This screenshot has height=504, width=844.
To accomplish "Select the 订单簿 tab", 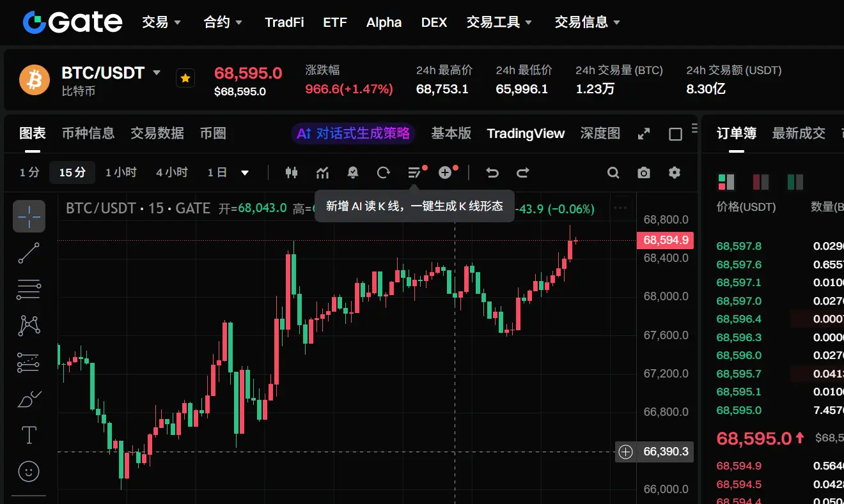I will pos(737,134).
